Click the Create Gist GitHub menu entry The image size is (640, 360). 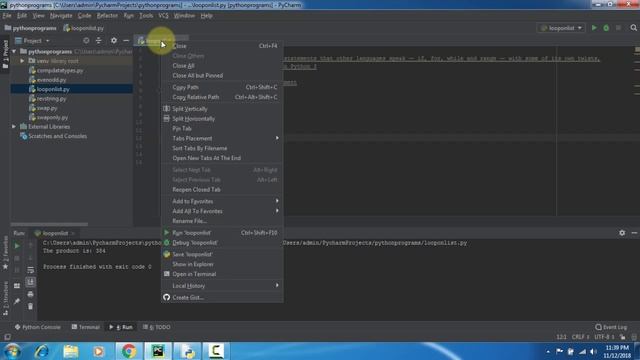[222, 297]
